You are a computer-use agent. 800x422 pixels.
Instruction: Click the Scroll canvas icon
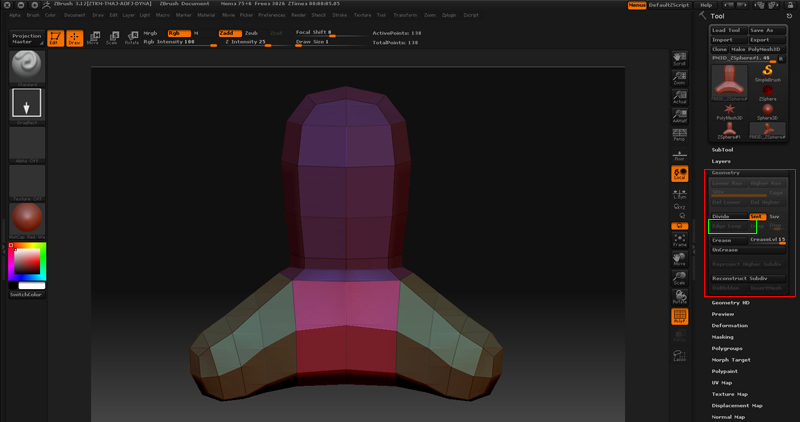pos(679,57)
